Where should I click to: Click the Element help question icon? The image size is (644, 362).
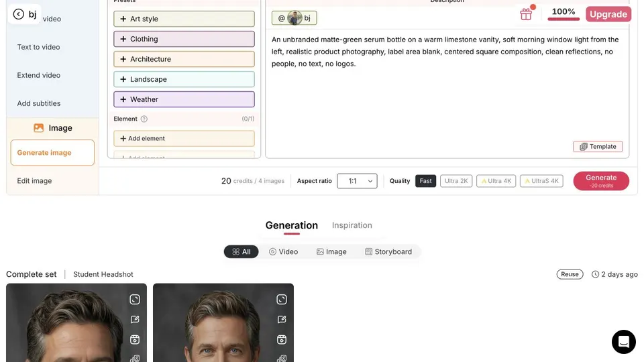144,119
